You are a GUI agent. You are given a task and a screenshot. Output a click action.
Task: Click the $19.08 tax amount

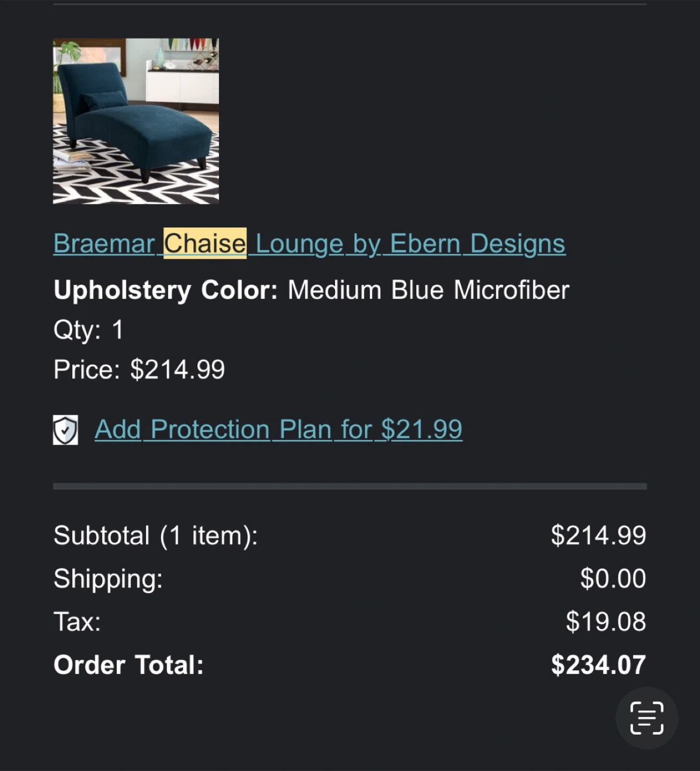click(x=606, y=622)
